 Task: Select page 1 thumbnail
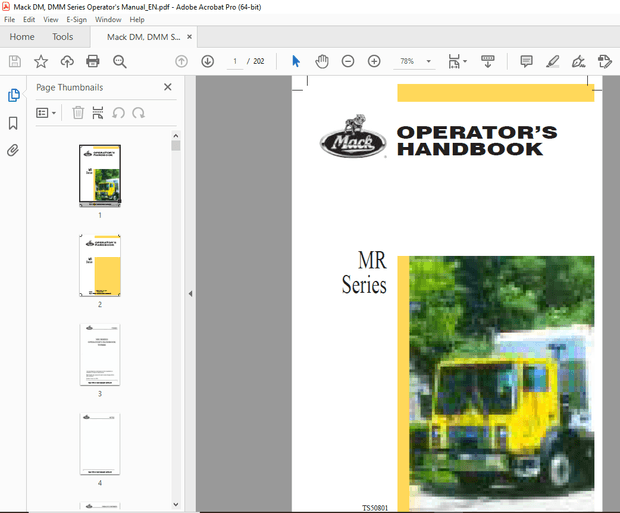click(x=100, y=176)
